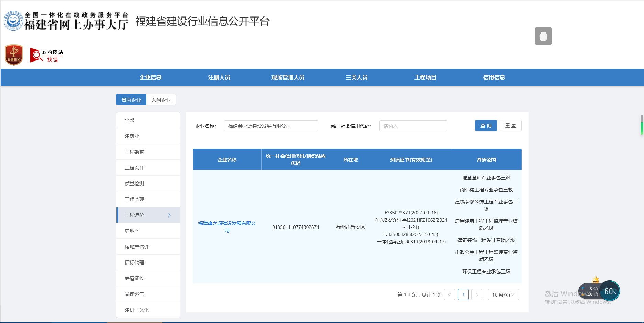The image size is (644, 323).
Task: Open the 10 条/页 page size dropdown
Action: pos(503,294)
